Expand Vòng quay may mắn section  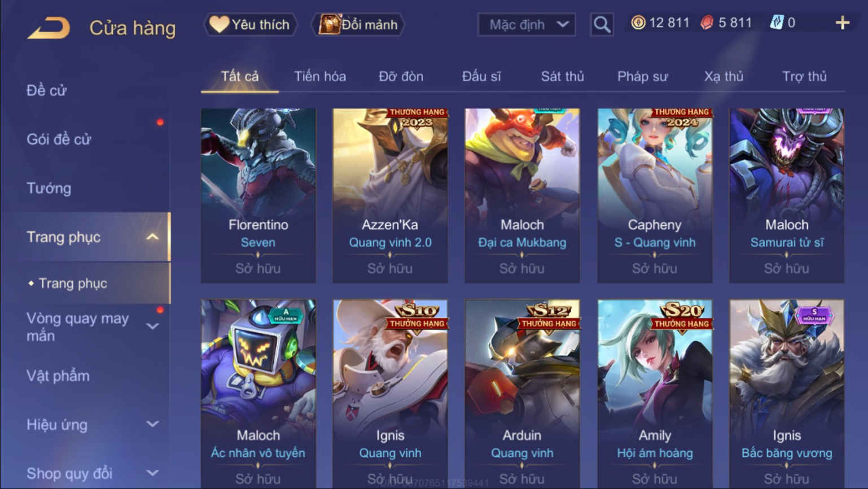152,326
